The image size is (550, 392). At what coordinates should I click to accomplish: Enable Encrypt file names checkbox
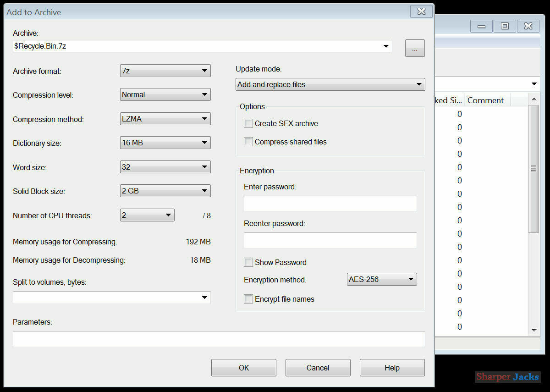(x=248, y=299)
